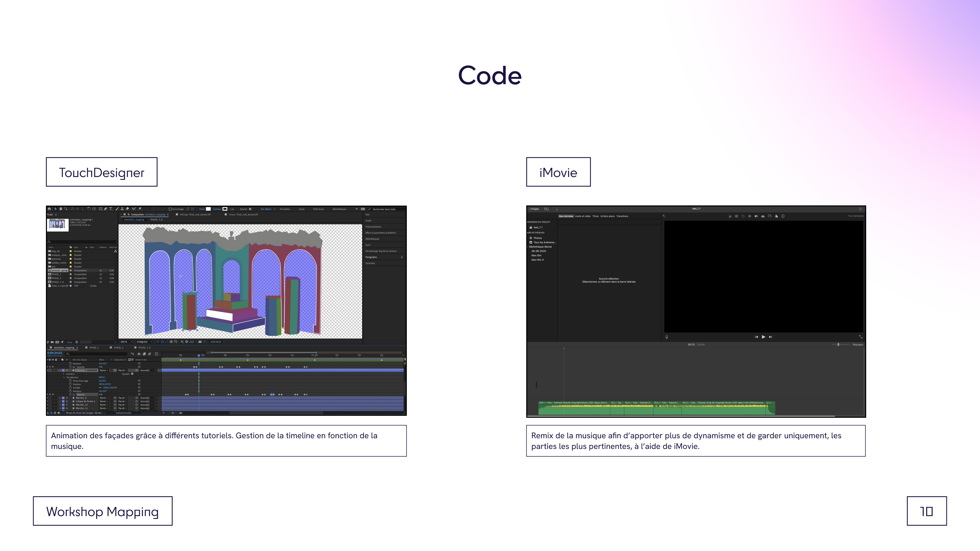The image size is (980, 551).
Task: Open Parent dropdown for Marche_12 layer
Action: pos(148,405)
